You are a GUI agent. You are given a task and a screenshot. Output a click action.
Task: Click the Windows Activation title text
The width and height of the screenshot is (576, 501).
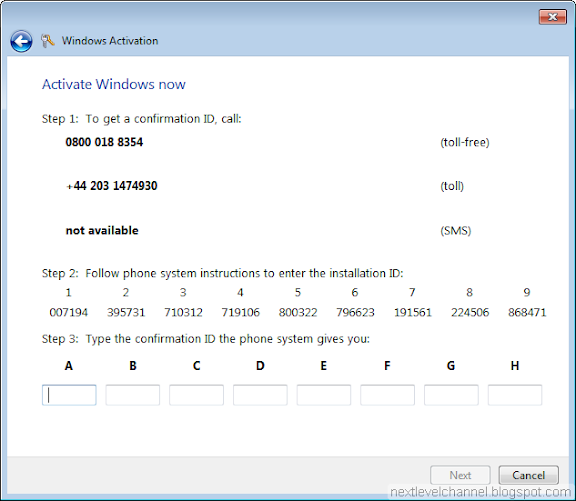click(x=110, y=41)
